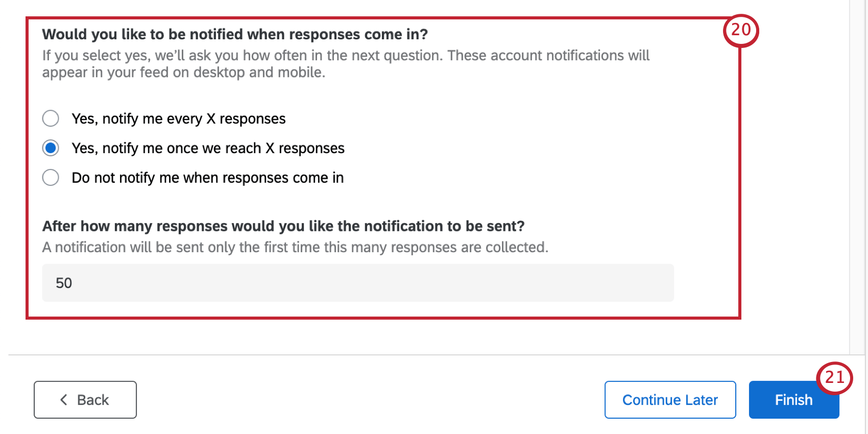
Task: Click the number 50 in the input box
Action: [x=64, y=283]
